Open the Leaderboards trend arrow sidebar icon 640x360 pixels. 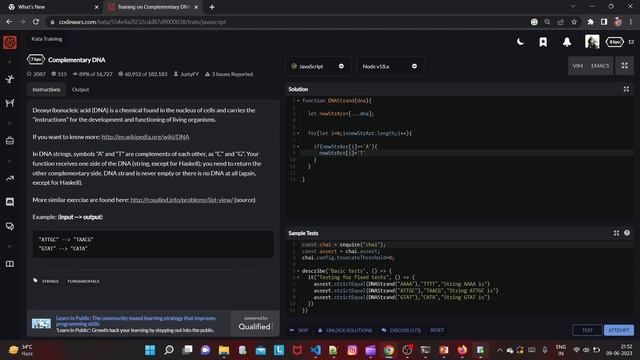[x=10, y=178]
